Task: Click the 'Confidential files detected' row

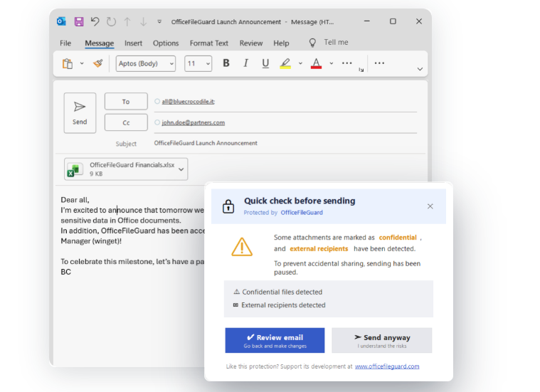Action: [x=278, y=292]
